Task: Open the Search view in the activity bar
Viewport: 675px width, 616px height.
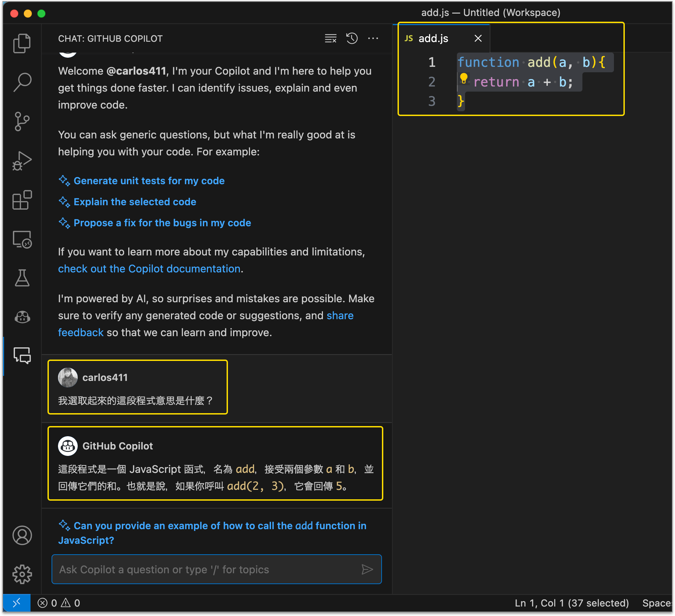Action: point(22,82)
